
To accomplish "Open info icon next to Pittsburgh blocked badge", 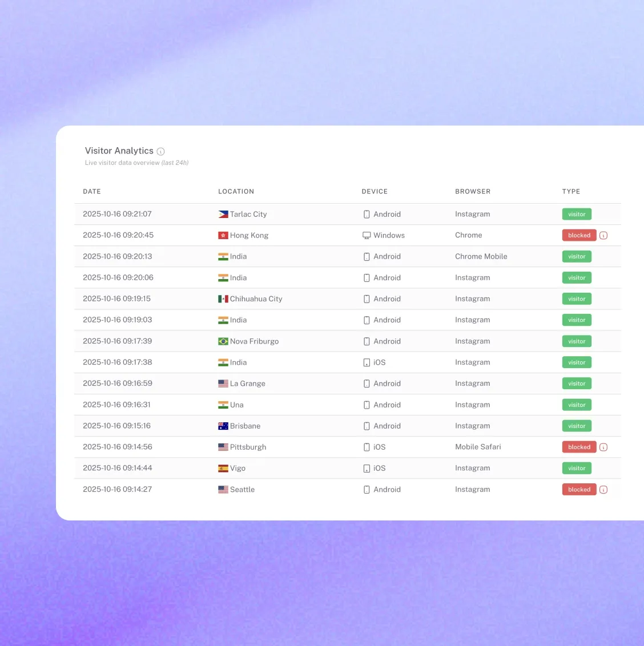I will tap(603, 447).
